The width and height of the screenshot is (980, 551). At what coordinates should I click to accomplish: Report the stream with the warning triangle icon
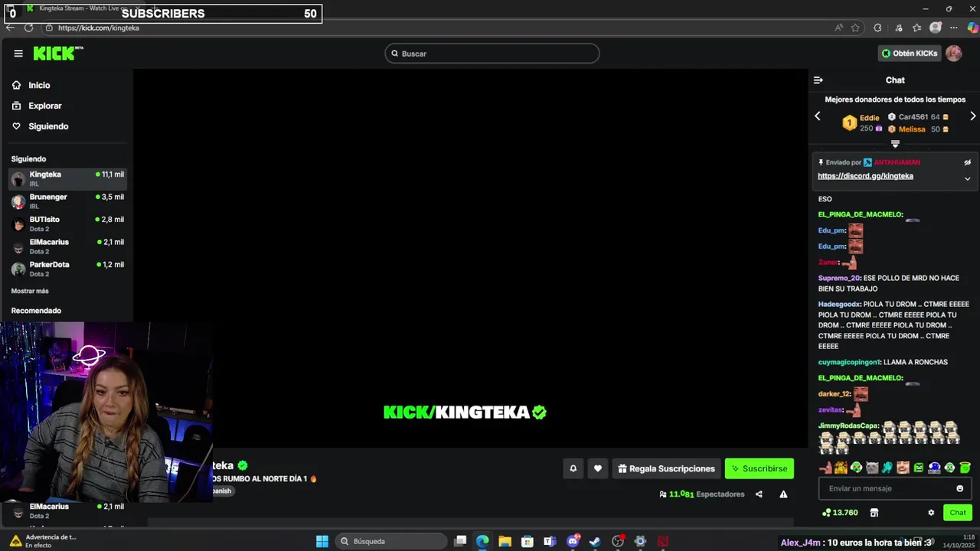click(x=783, y=494)
